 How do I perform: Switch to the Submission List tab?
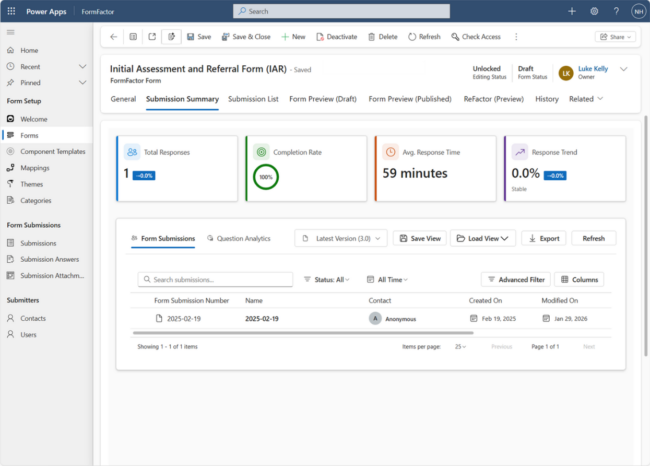pyautogui.click(x=253, y=99)
